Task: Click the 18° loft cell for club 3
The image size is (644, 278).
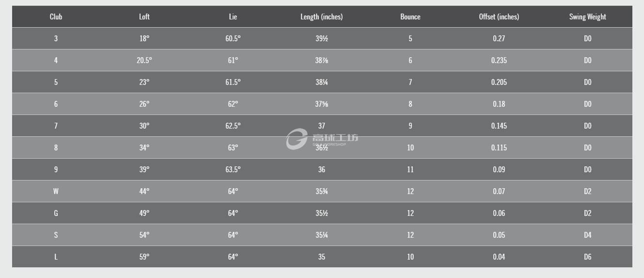Action: coord(144,38)
